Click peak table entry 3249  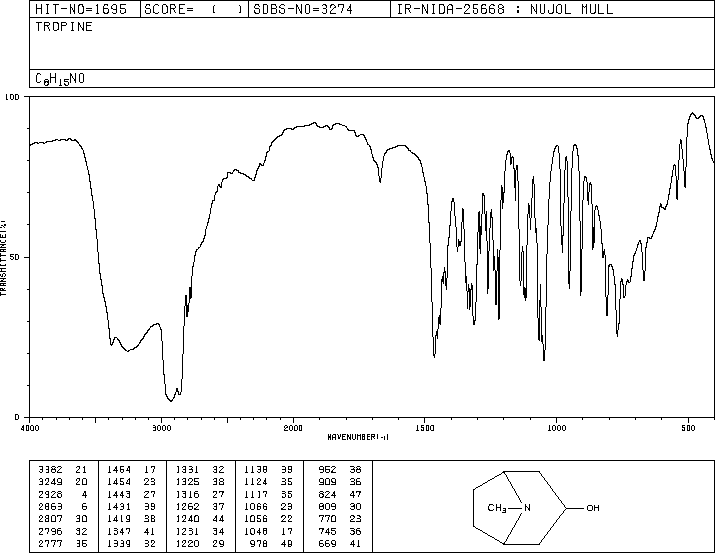click(x=51, y=482)
